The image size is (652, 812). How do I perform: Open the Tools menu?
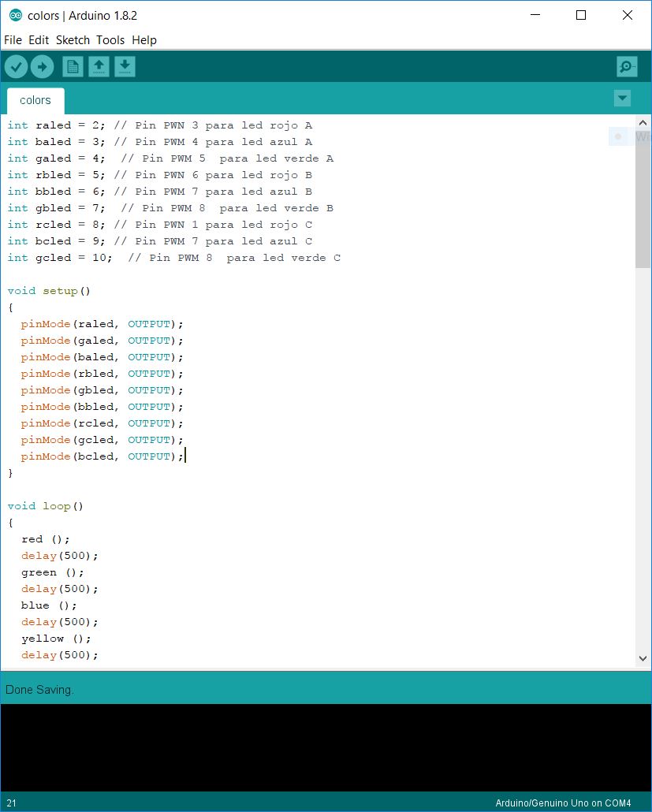pyautogui.click(x=110, y=40)
